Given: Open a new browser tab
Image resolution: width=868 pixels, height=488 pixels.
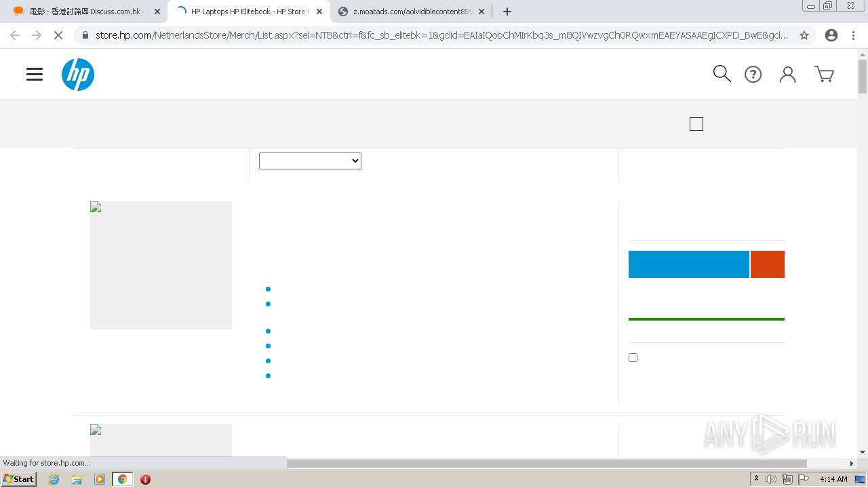Looking at the screenshot, I should tap(507, 12).
